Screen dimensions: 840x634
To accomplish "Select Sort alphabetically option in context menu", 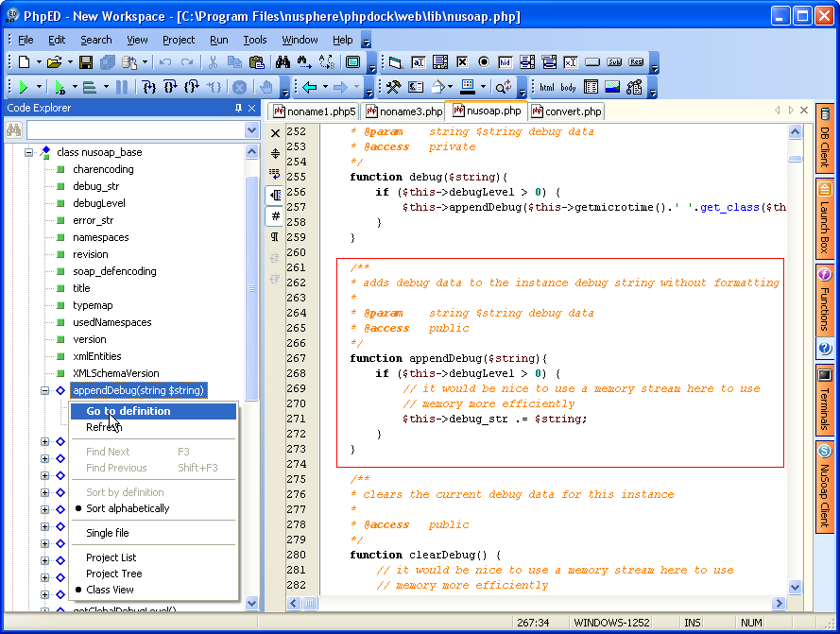I will tap(128, 508).
